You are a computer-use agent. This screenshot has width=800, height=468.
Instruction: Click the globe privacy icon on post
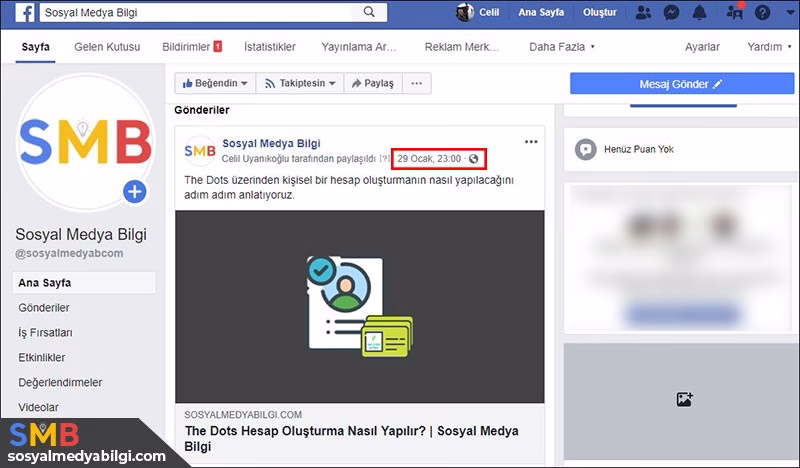click(473, 159)
